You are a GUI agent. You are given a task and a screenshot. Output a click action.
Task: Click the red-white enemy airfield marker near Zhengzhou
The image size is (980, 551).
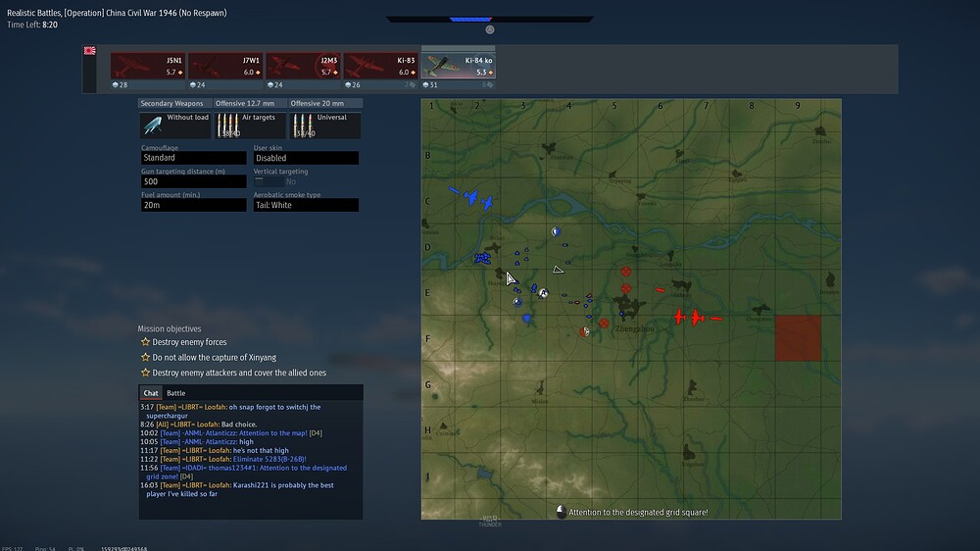[584, 331]
